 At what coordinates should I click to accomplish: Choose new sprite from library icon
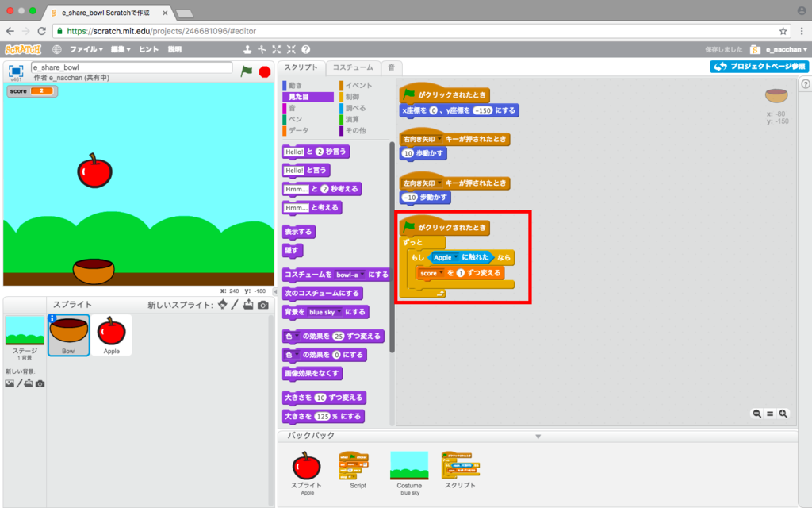click(x=223, y=304)
